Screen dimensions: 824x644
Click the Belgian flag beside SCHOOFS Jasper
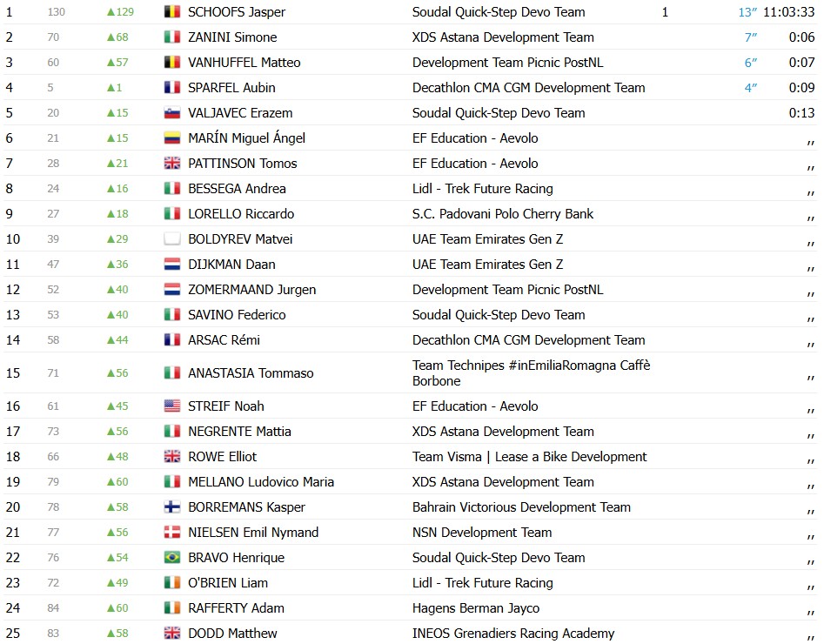pyautogui.click(x=171, y=12)
